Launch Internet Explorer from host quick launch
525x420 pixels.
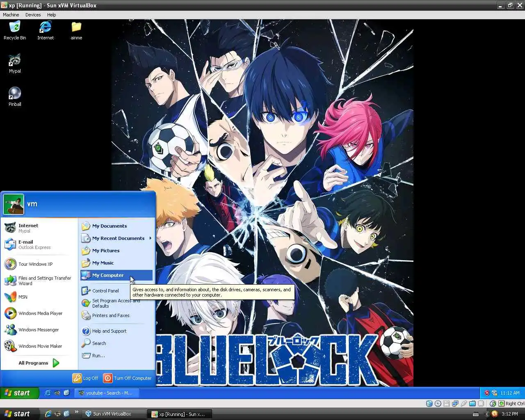click(48, 414)
